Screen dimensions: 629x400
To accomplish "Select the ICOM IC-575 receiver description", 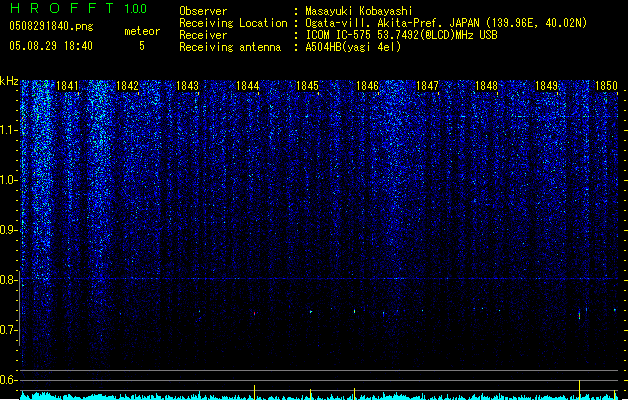I will (401, 35).
